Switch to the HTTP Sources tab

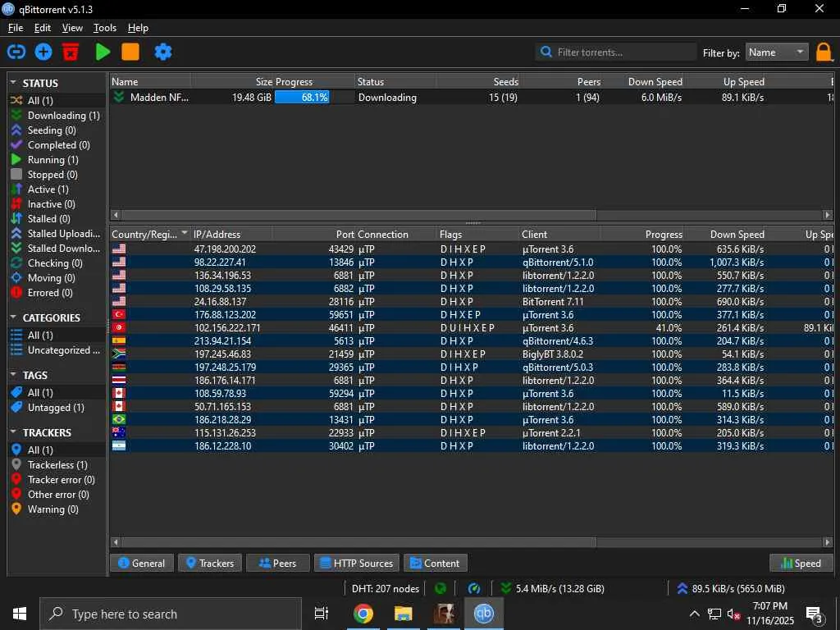pos(357,563)
